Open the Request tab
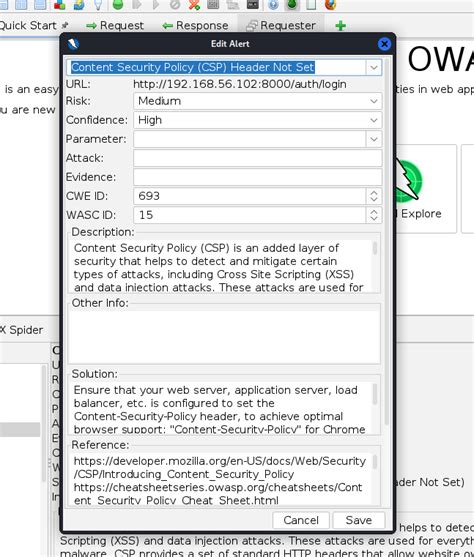 click(x=115, y=26)
